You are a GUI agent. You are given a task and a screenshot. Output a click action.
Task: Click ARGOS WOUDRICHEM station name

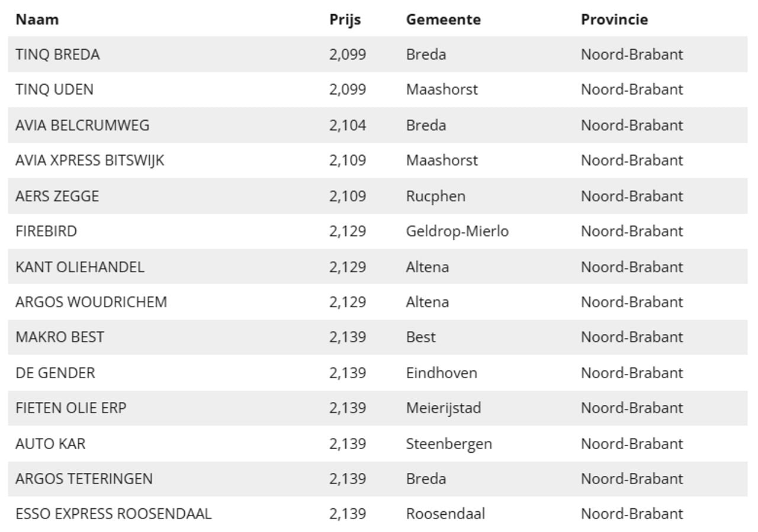pyautogui.click(x=91, y=302)
